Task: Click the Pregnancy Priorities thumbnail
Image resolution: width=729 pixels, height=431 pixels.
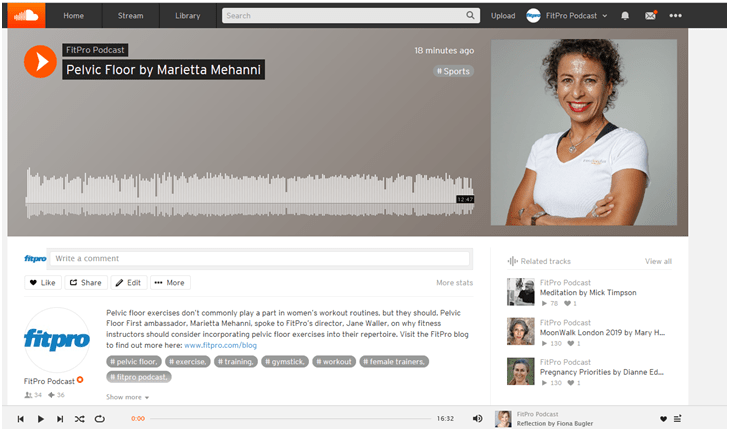Action: 521,371
